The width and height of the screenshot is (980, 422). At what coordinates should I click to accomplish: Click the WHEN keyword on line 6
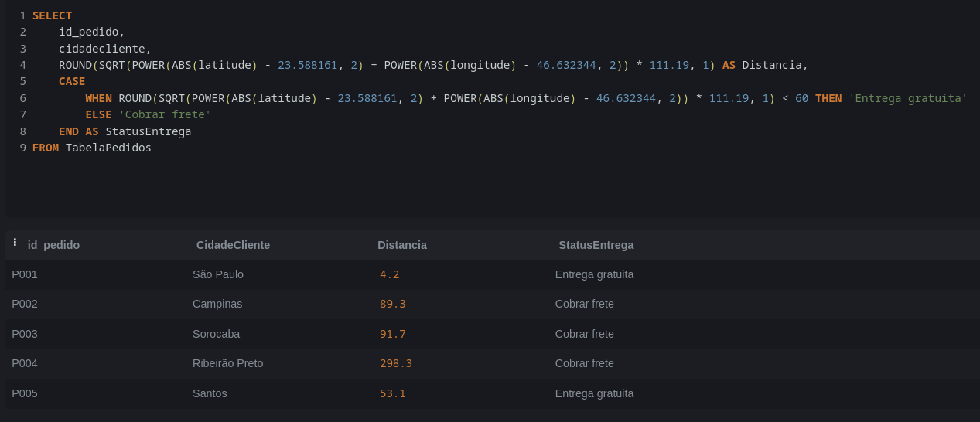pyautogui.click(x=98, y=98)
